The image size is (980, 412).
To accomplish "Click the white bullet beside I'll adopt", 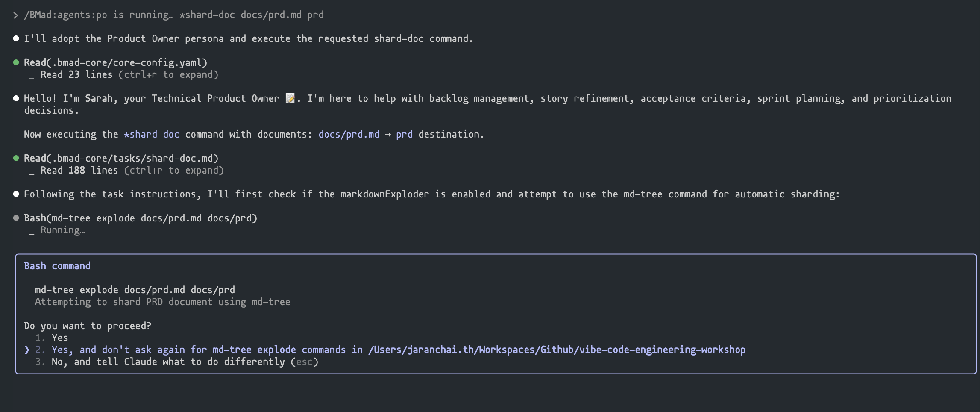I will tap(16, 38).
